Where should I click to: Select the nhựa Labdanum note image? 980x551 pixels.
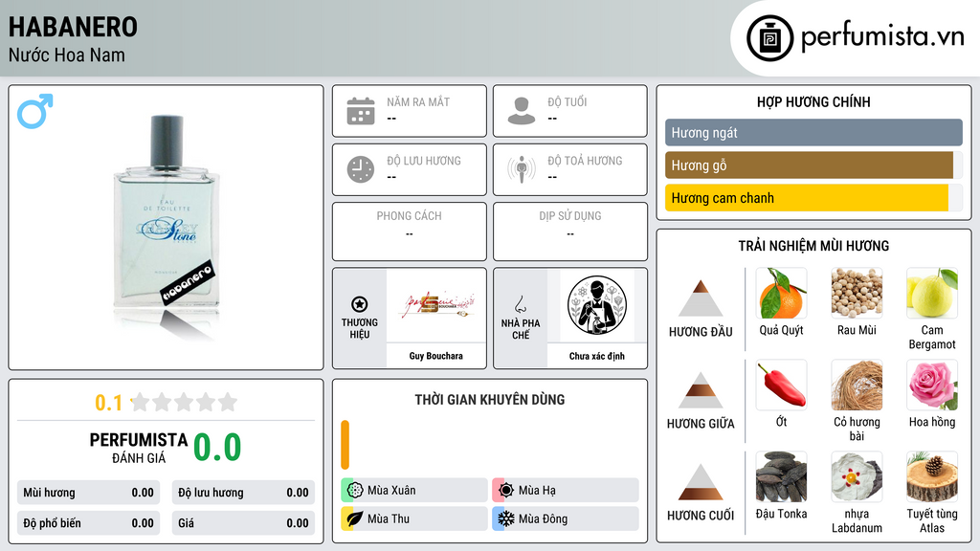[857, 477]
